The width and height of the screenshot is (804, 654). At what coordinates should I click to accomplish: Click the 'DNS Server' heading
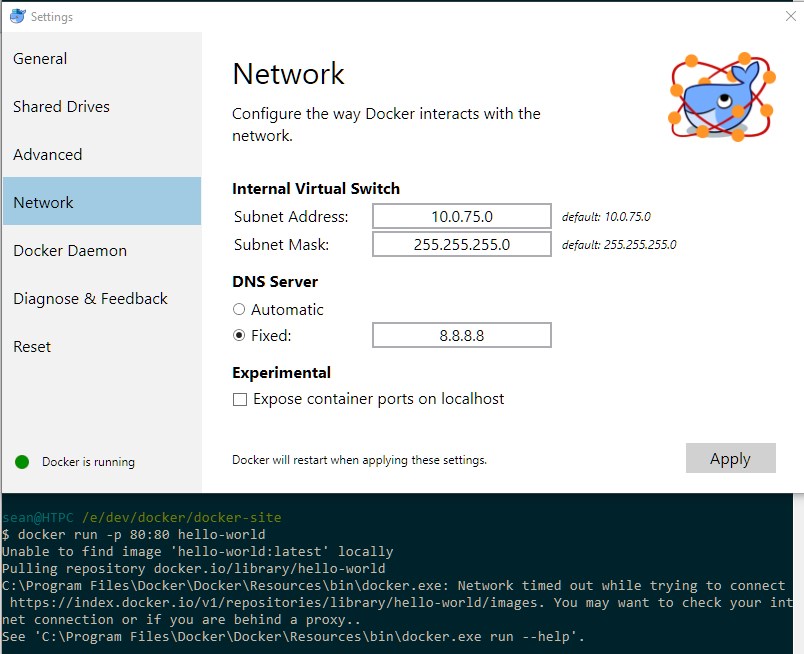(275, 282)
